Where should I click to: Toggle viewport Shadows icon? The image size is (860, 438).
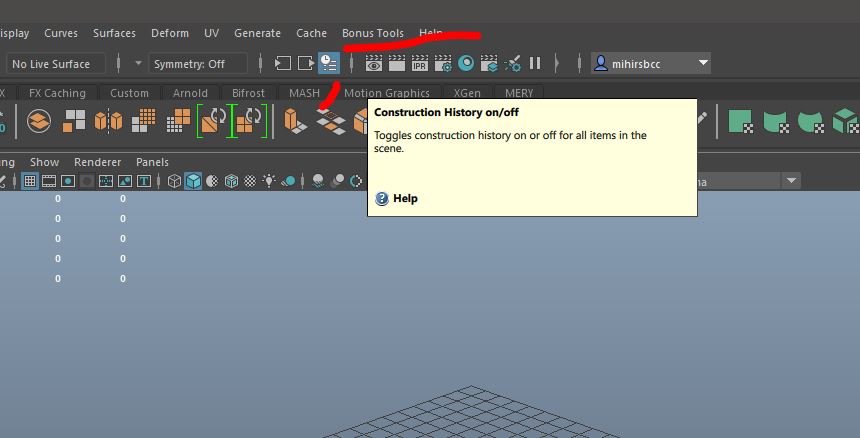(288, 181)
